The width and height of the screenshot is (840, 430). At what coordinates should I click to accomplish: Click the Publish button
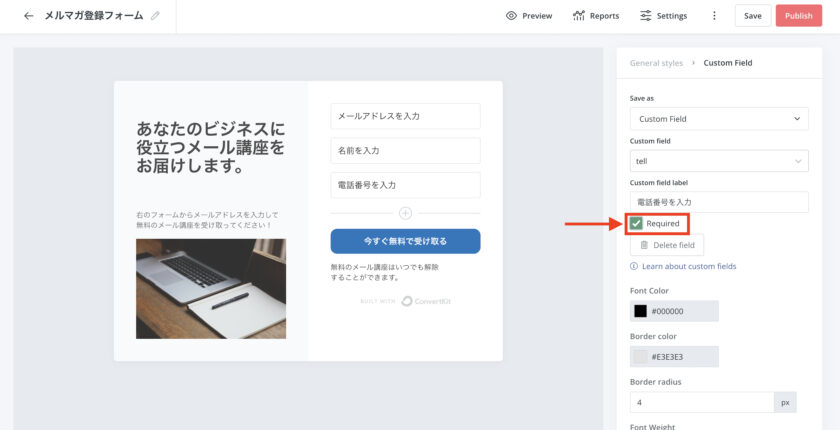799,16
